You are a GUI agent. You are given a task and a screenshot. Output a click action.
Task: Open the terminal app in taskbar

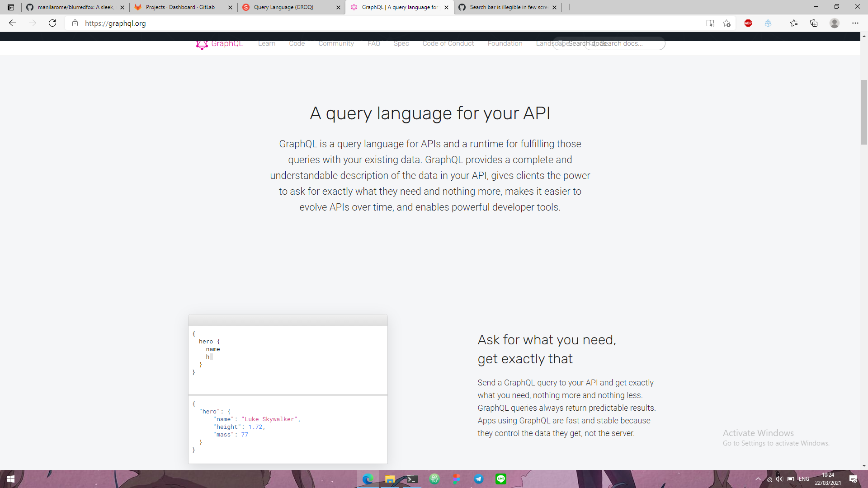click(412, 479)
